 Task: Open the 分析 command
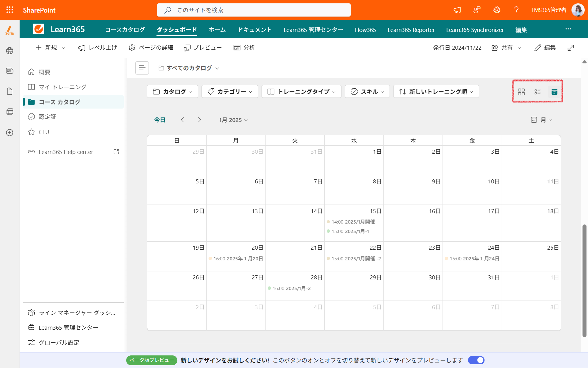[x=244, y=48]
